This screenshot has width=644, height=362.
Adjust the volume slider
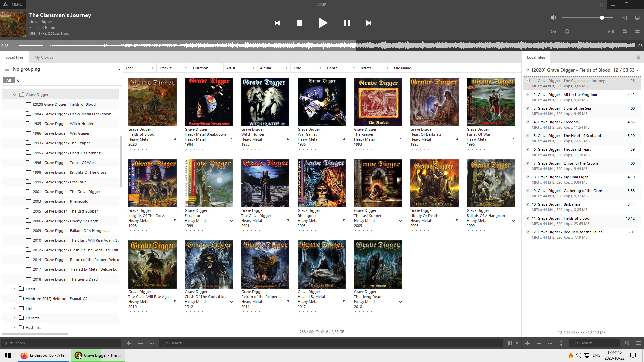tap(602, 18)
